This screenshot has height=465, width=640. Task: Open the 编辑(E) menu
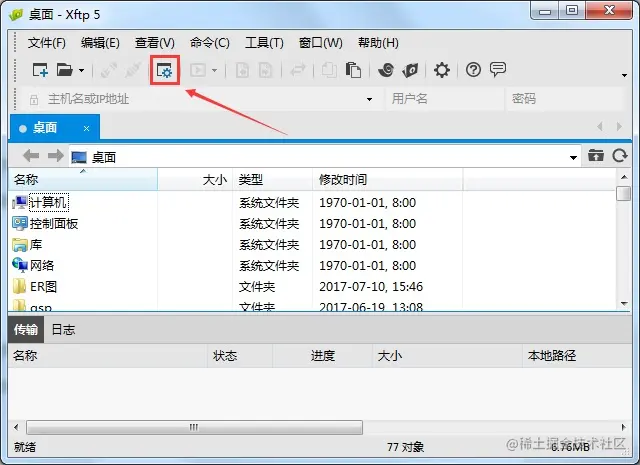point(100,42)
